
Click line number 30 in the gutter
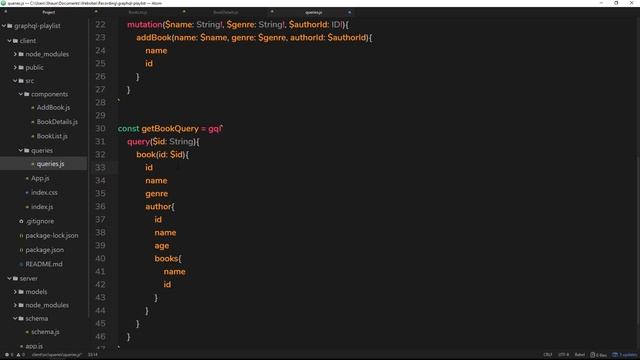100,129
